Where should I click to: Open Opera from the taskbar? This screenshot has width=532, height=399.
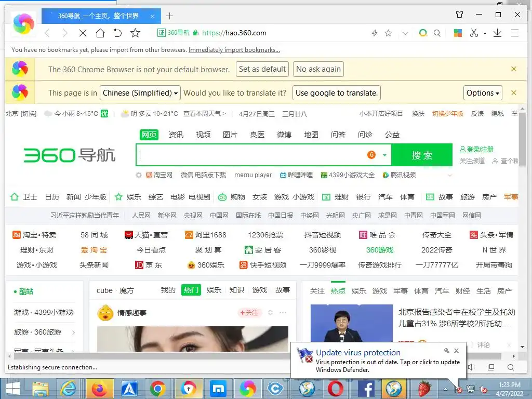click(x=336, y=389)
